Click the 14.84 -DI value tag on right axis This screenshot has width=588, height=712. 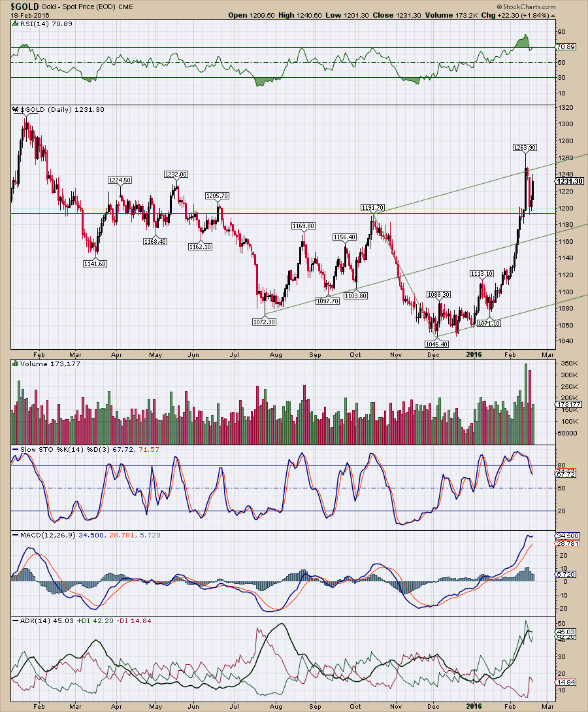pyautogui.click(x=564, y=682)
